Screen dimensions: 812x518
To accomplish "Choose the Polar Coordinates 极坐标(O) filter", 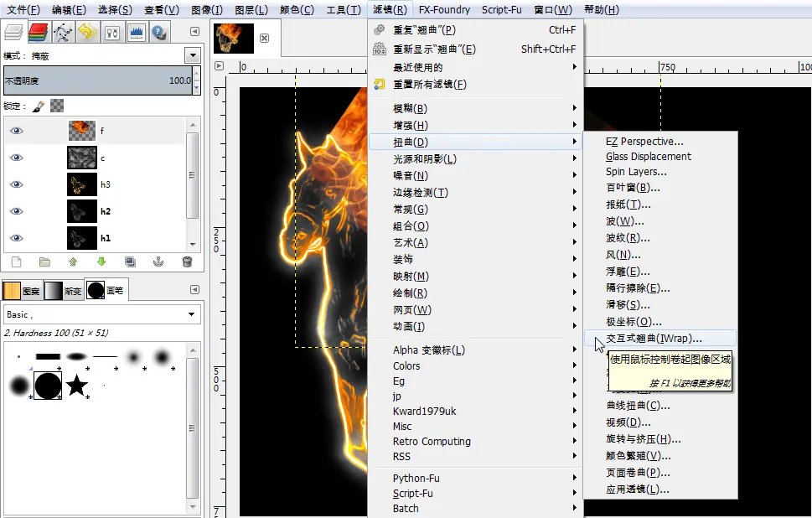I will pyautogui.click(x=660, y=322).
